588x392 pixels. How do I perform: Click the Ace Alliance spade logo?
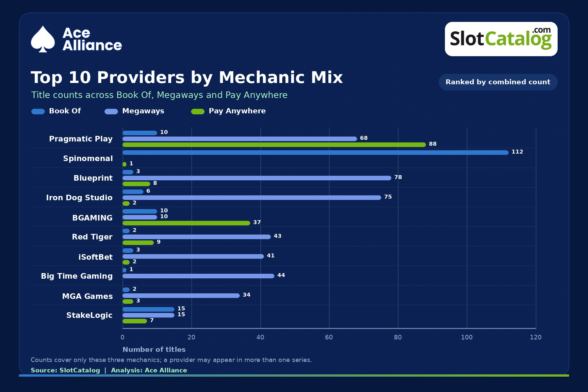pyautogui.click(x=43, y=39)
